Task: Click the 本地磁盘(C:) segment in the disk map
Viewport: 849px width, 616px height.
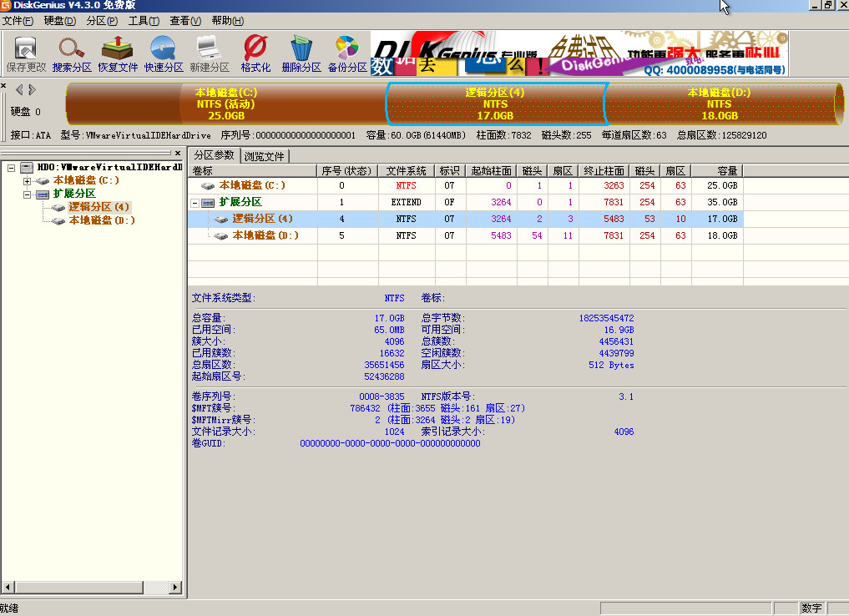Action: pyautogui.click(x=225, y=104)
